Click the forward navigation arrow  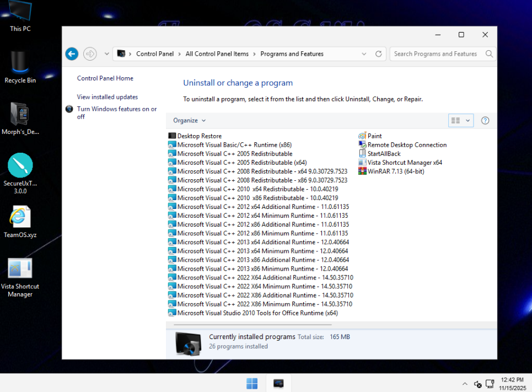[90, 53]
